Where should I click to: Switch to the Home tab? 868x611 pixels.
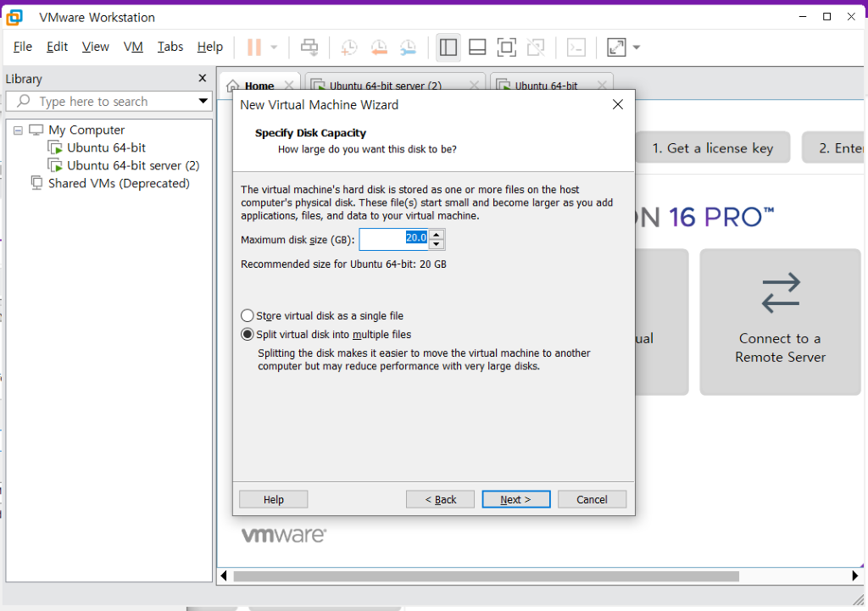coord(259,86)
